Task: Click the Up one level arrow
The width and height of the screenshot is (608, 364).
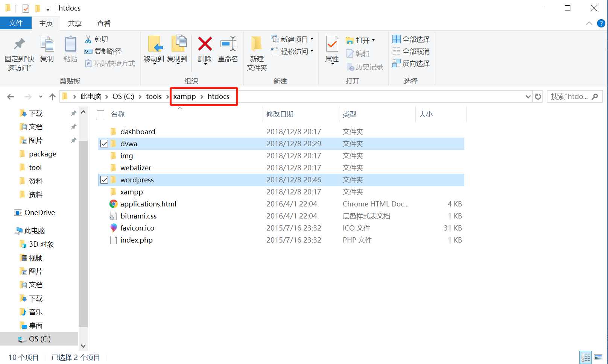Action: point(52,97)
